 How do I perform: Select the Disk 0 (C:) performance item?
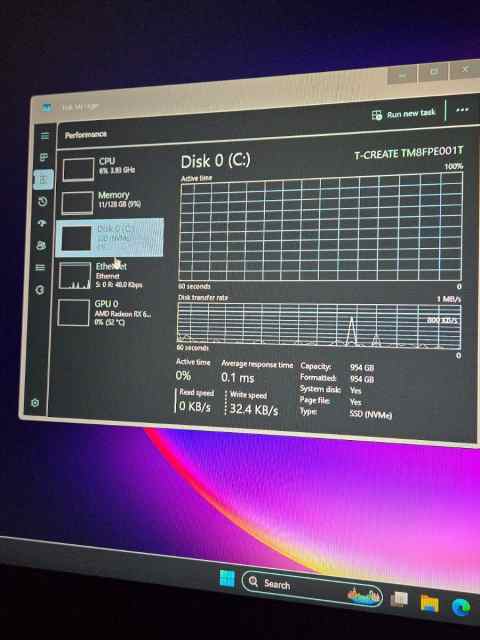(x=109, y=238)
